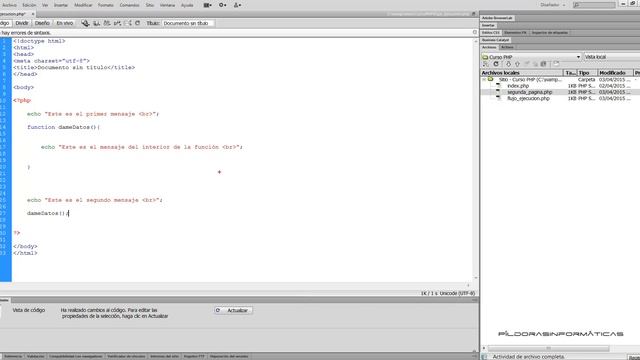Screen dimensions: 640x360
Task: Open the Curso PHP site dropdown
Action: (531, 57)
